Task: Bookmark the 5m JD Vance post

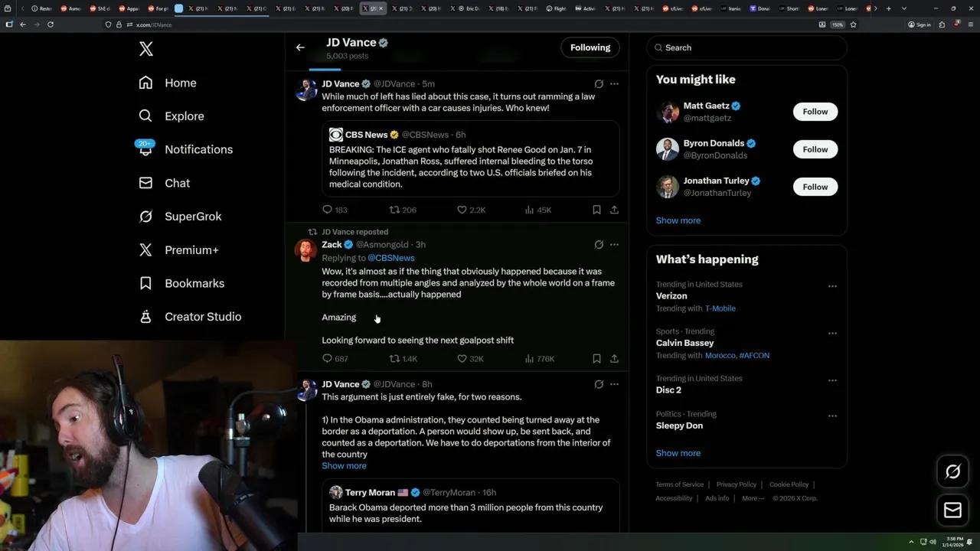Action: click(596, 210)
